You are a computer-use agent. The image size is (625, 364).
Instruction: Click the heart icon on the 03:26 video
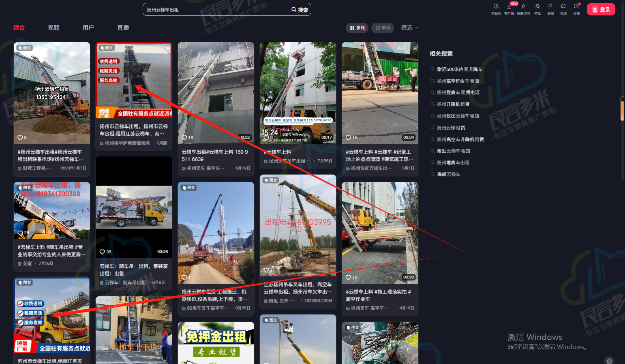[103, 252]
